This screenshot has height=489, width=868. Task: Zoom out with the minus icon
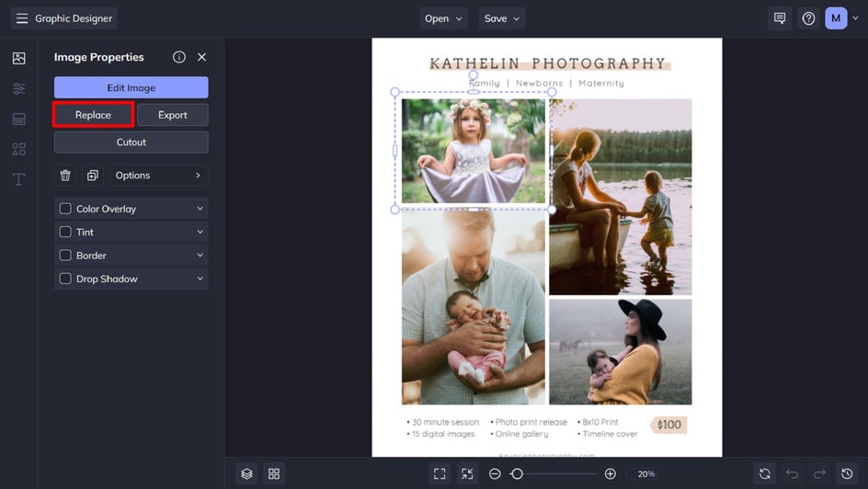[495, 473]
